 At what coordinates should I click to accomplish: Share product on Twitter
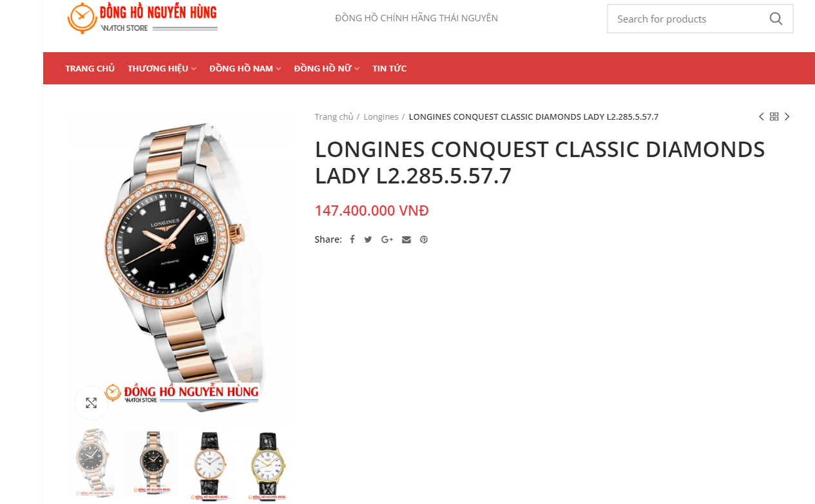coord(368,239)
